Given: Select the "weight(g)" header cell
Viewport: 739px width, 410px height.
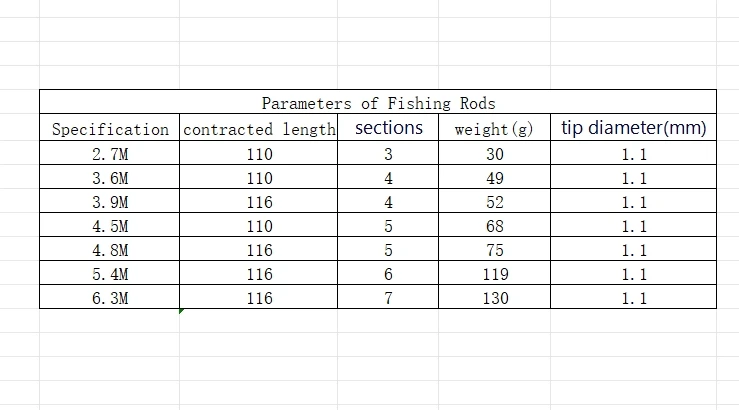Looking at the screenshot, I should click(494, 129).
